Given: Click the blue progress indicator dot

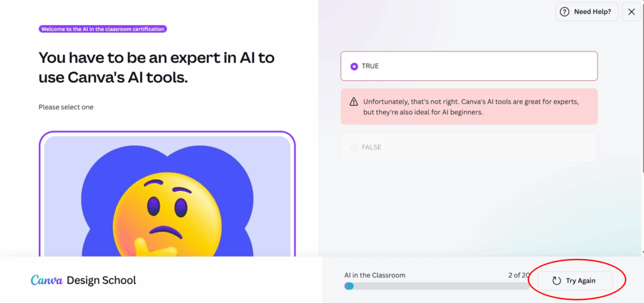Looking at the screenshot, I should [349, 286].
